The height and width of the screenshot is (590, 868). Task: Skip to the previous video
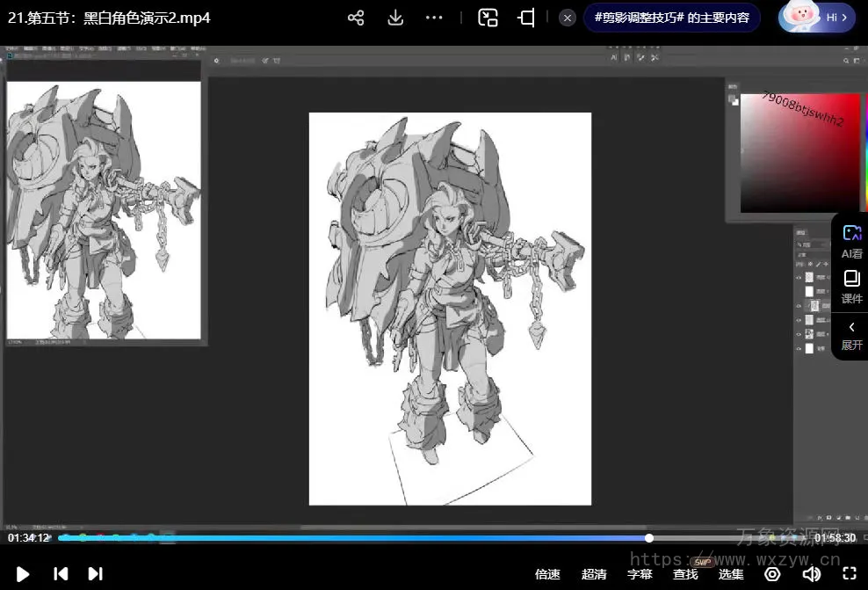[x=61, y=574]
